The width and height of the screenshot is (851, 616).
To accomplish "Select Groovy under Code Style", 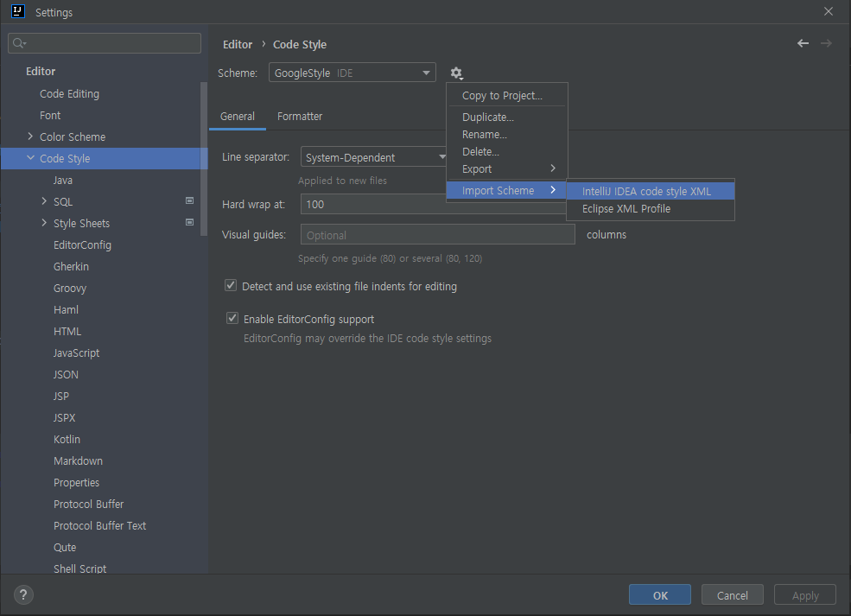I will 70,289.
